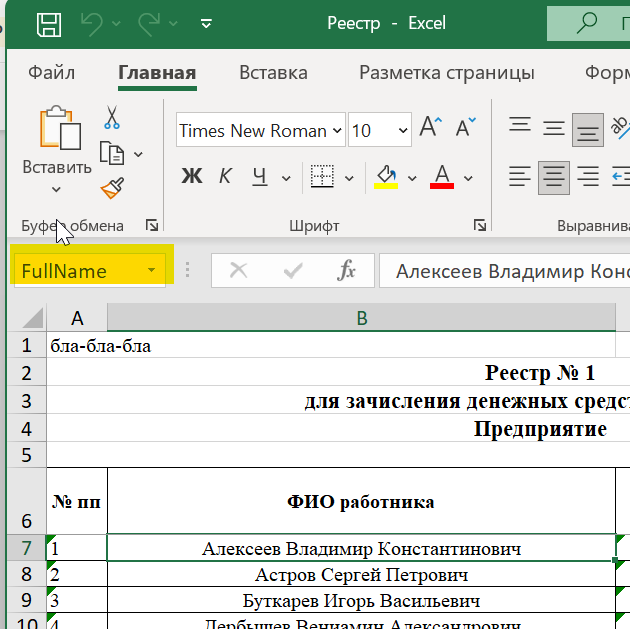630x629 pixels.
Task: Click the Paste clipboard icon
Action: [59, 128]
